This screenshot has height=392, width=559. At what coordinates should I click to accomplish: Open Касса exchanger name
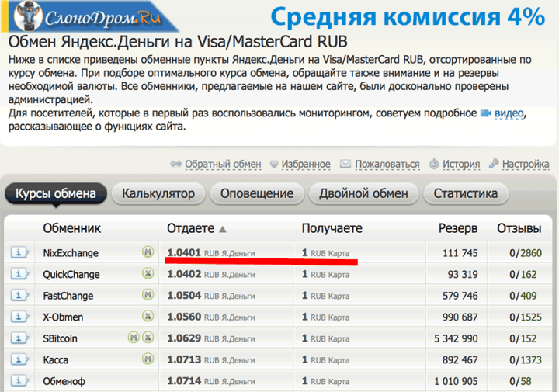click(56, 360)
